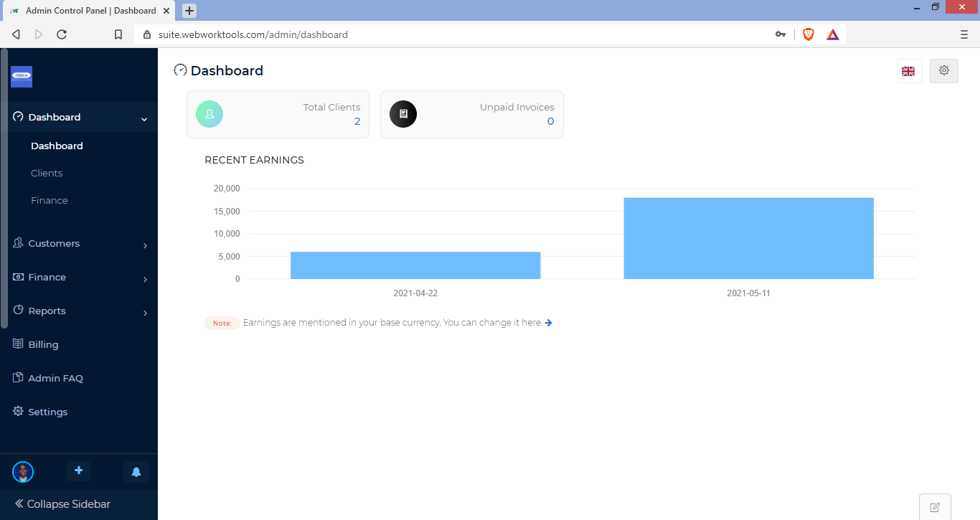Click the Total Clients card

[278, 114]
